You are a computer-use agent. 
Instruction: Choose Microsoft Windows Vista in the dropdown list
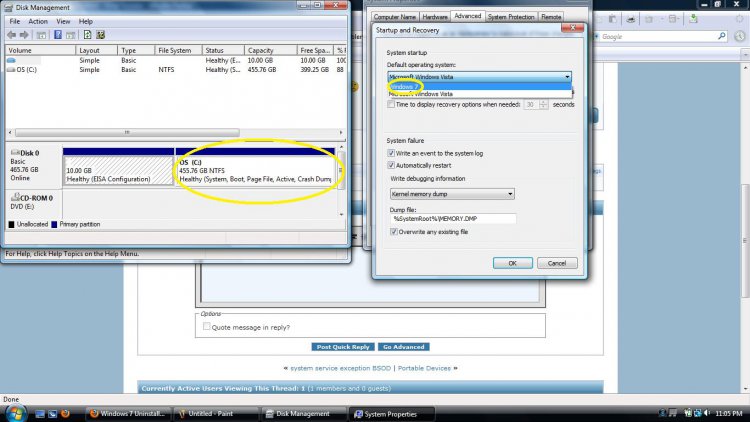coord(479,94)
